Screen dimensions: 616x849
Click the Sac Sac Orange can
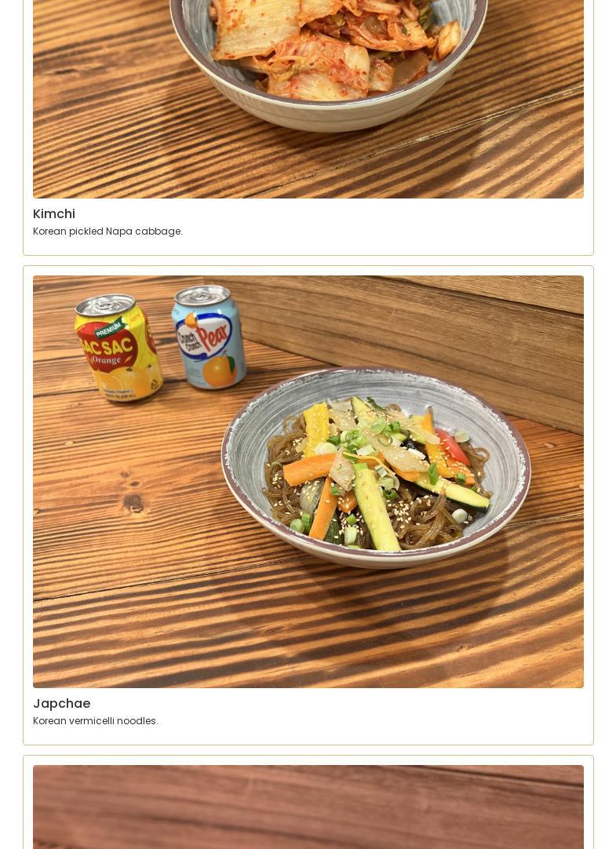pyautogui.click(x=118, y=348)
